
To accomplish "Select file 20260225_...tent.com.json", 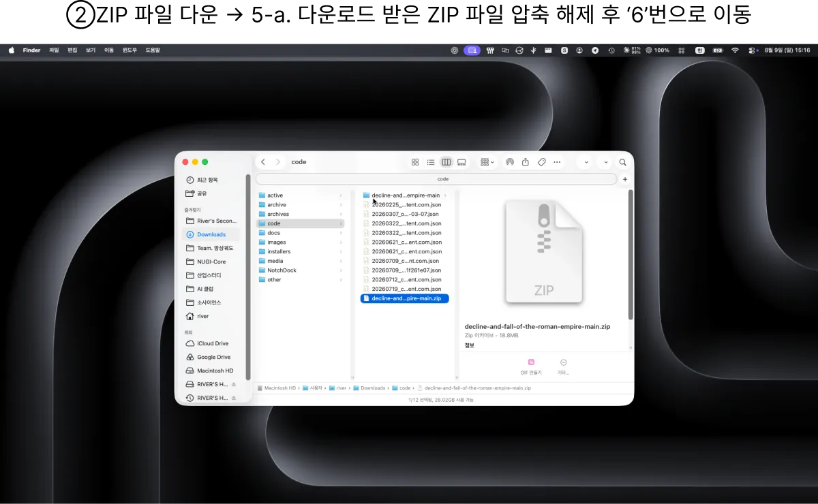I will pos(405,205).
